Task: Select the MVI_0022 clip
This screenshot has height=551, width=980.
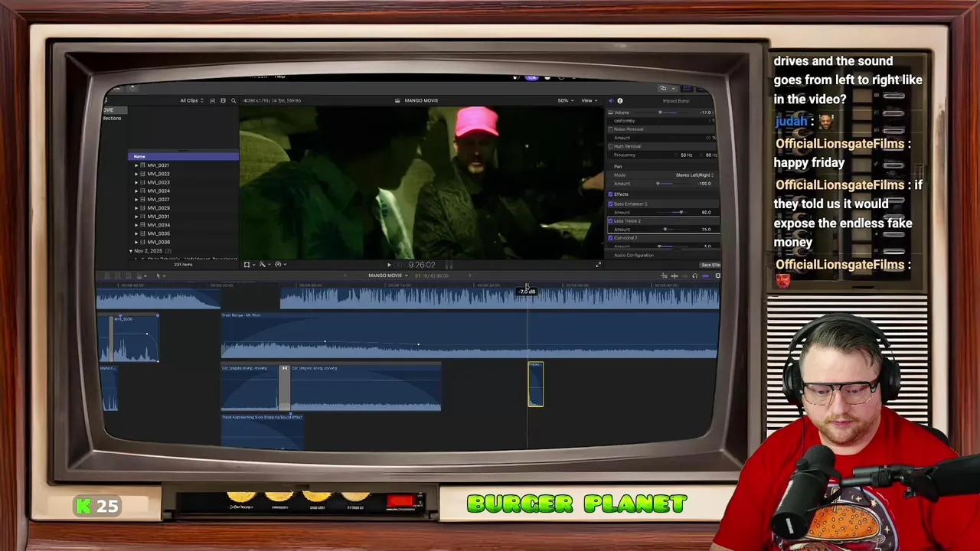Action: point(158,174)
